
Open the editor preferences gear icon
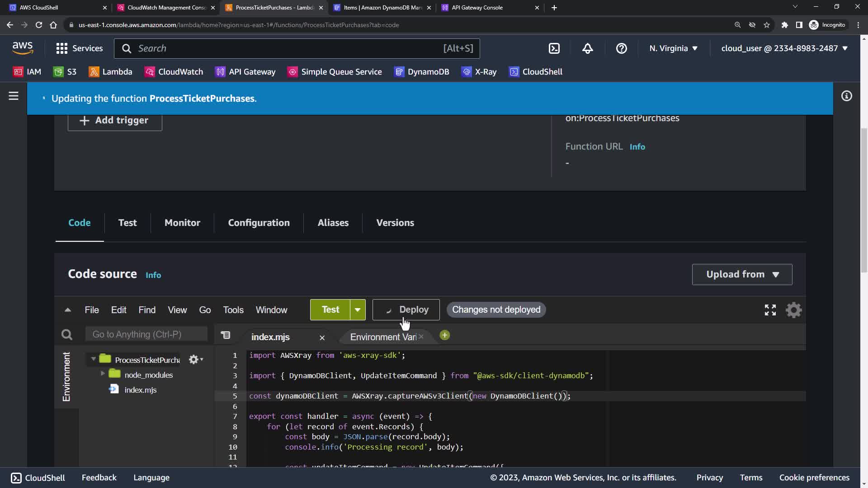coord(793,310)
